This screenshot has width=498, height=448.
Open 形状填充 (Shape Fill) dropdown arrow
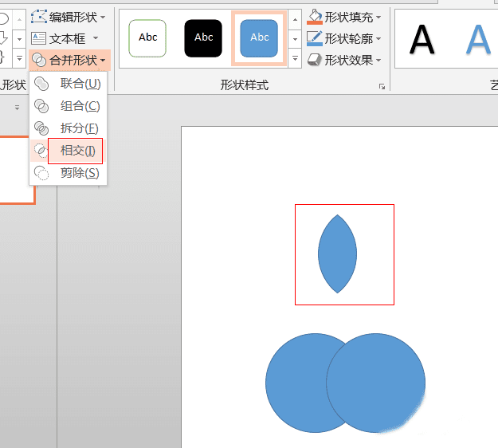tap(378, 17)
